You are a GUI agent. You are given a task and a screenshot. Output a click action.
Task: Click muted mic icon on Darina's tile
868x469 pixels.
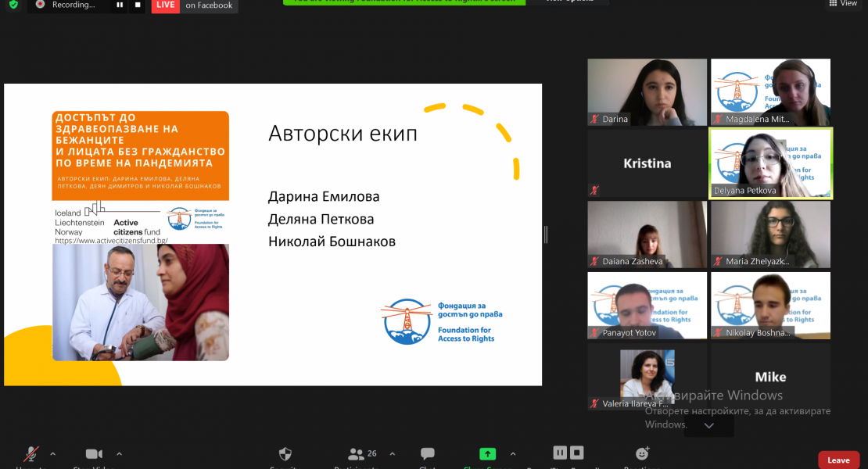[x=595, y=119]
